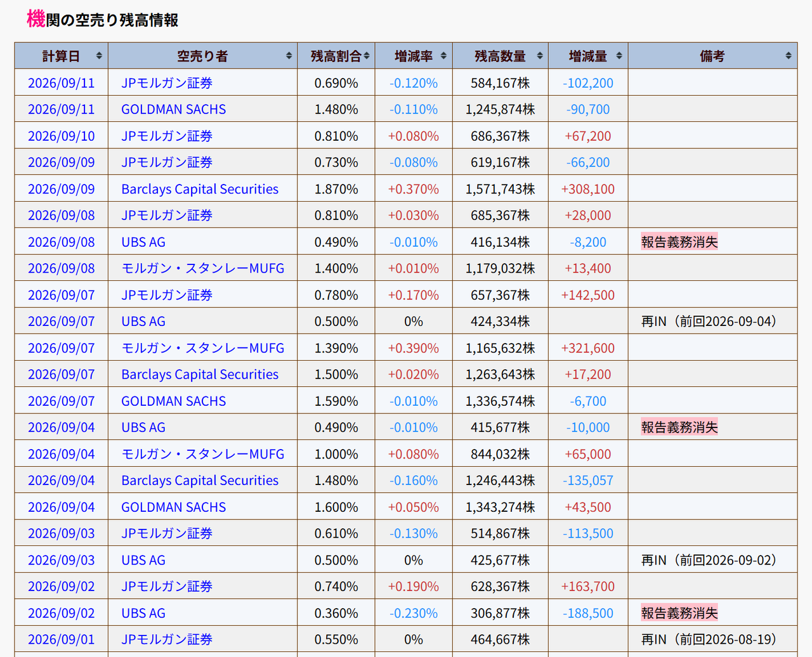This screenshot has height=657, width=812.
Task: Click 残高数量 header sort arrows
Action: (540, 56)
